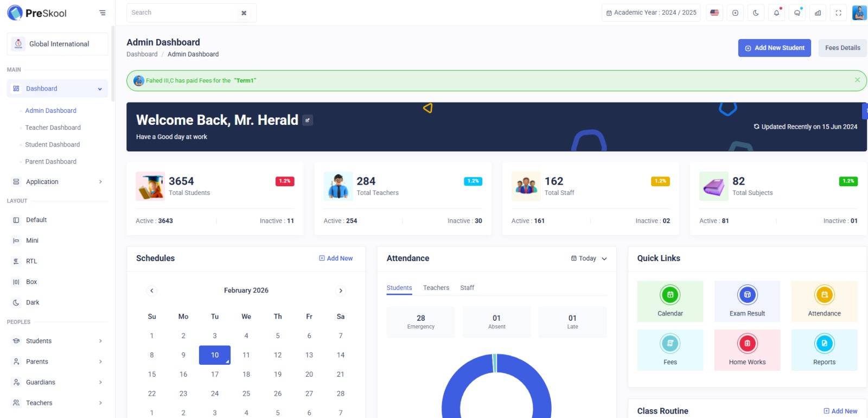868x418 pixels.
Task: Click the command shortcut icon in search box
Action: click(244, 13)
